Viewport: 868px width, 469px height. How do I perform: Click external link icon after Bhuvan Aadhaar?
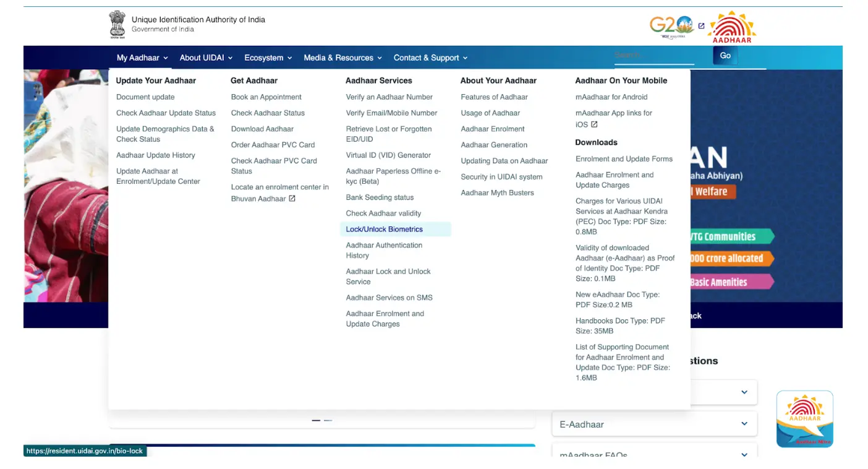(x=292, y=199)
